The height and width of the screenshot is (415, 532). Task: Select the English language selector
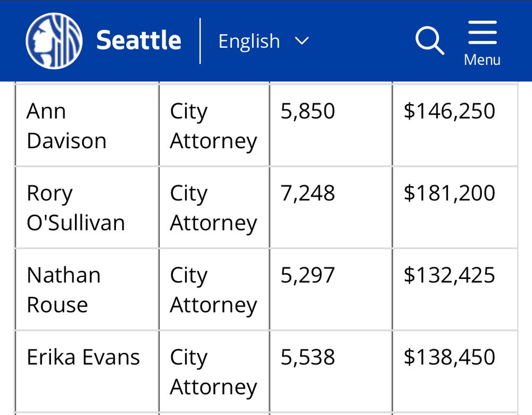(264, 41)
